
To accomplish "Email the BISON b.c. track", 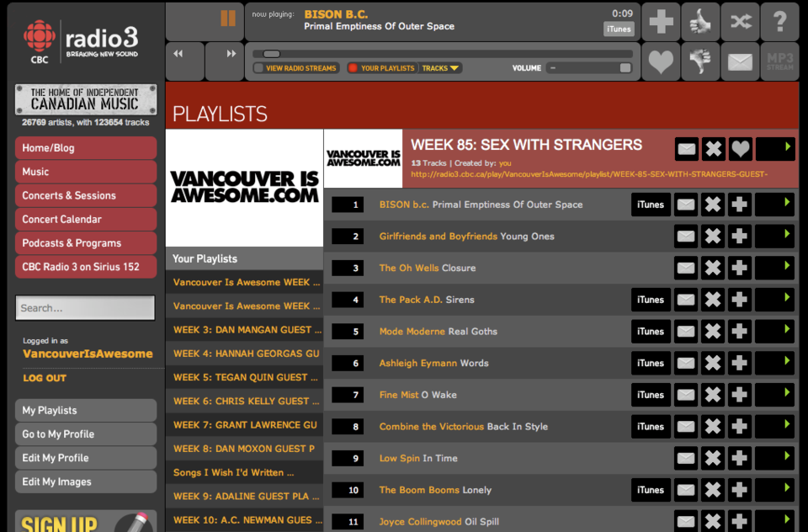I will coord(686,205).
